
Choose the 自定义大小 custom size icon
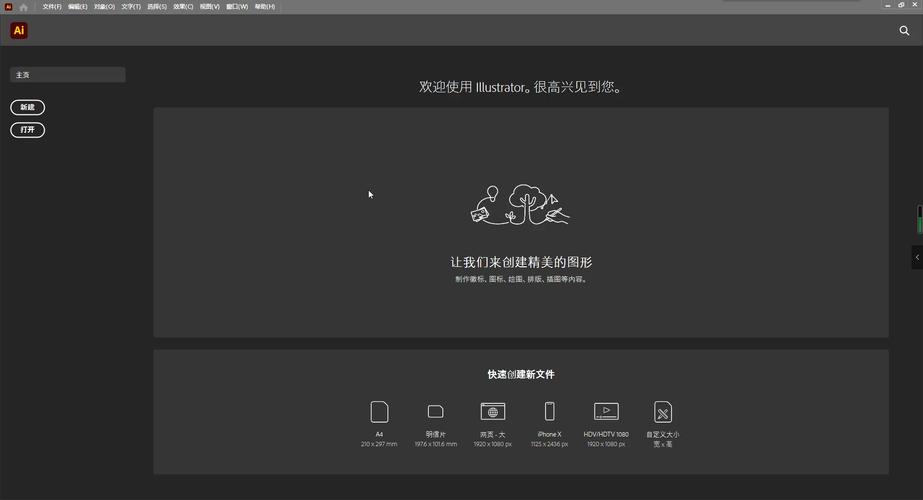coord(663,412)
